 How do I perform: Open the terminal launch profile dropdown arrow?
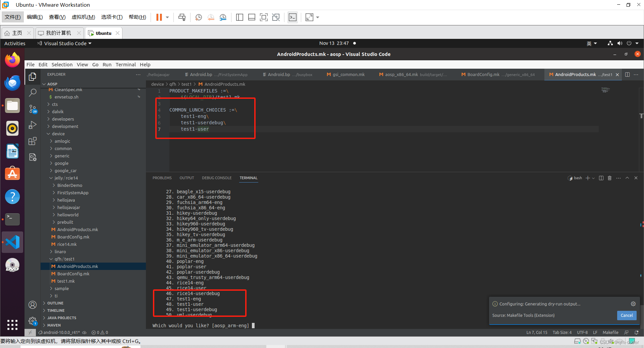pyautogui.click(x=593, y=178)
